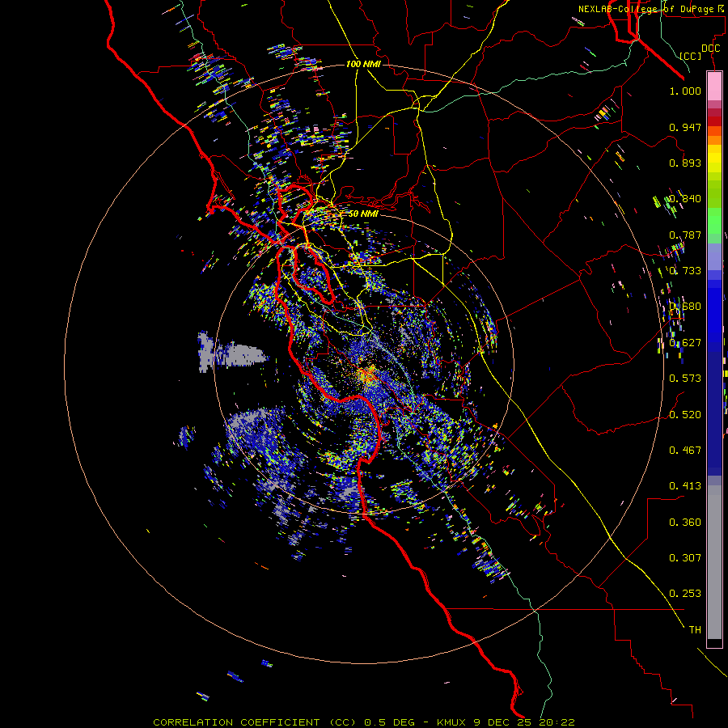
Task: Pick the gray swatch on the color bar
Action: pyautogui.click(x=714, y=562)
